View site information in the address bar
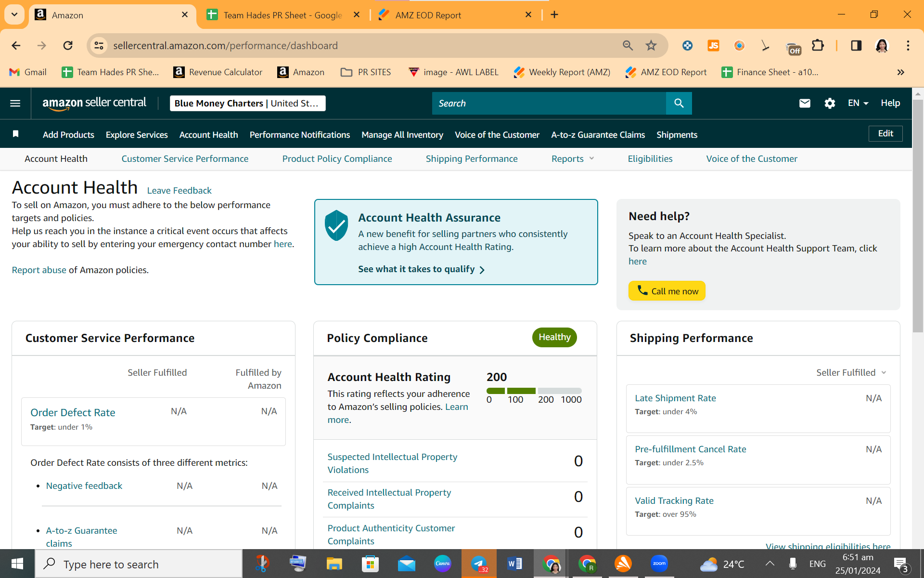The height and width of the screenshot is (578, 924). click(99, 46)
